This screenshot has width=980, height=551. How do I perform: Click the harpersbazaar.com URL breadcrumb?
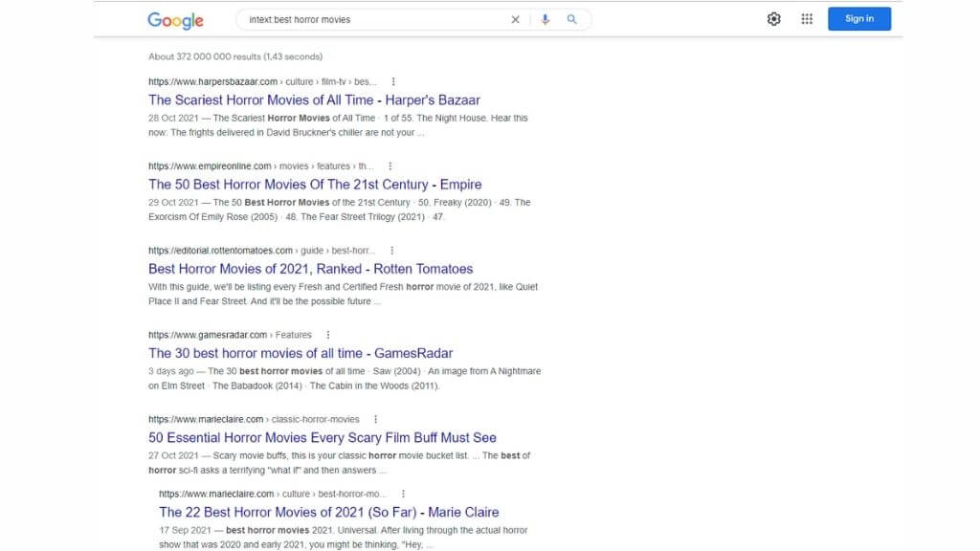click(x=262, y=82)
